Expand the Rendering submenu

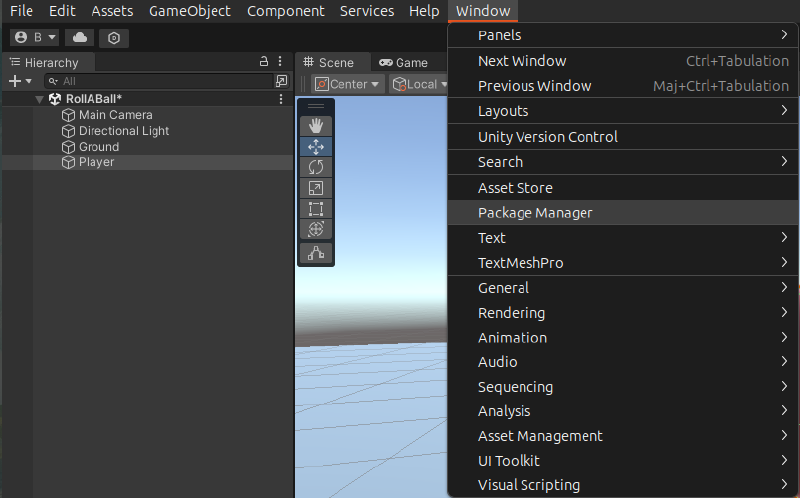point(623,313)
